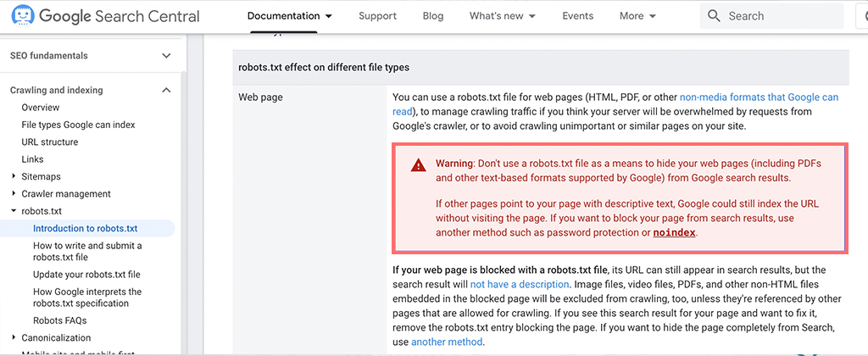Click the Canonicalization sidebar label

tap(56, 337)
